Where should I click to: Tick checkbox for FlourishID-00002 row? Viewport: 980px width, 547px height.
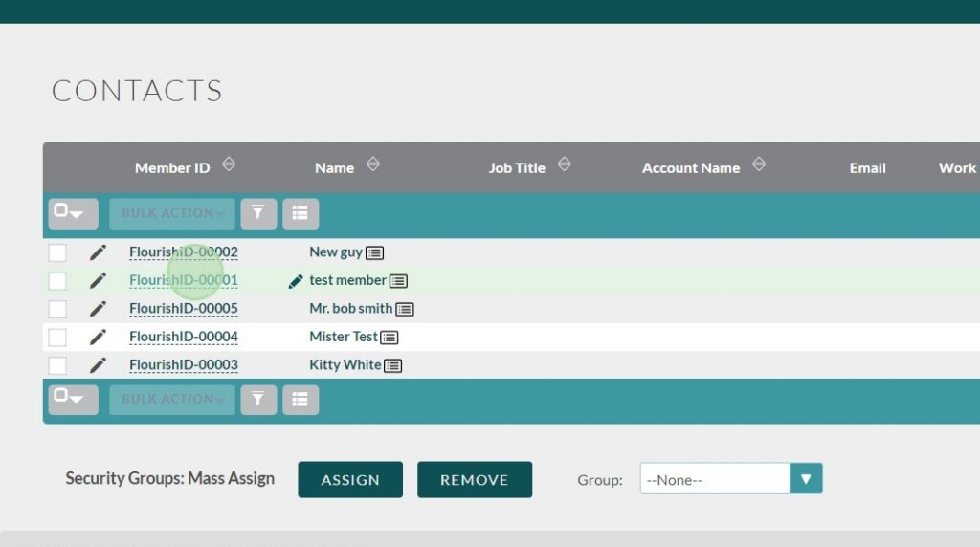[57, 252]
